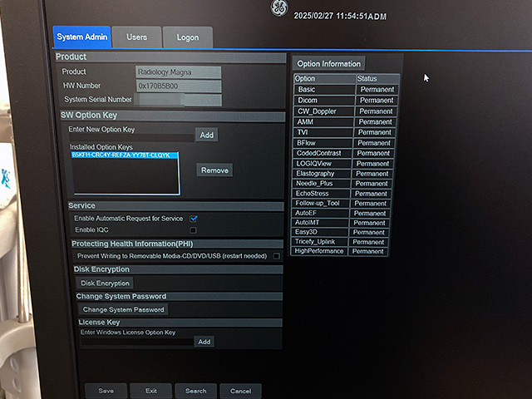Image resolution: width=532 pixels, height=399 pixels.
Task: Select the AMM option row
Action: (344, 122)
